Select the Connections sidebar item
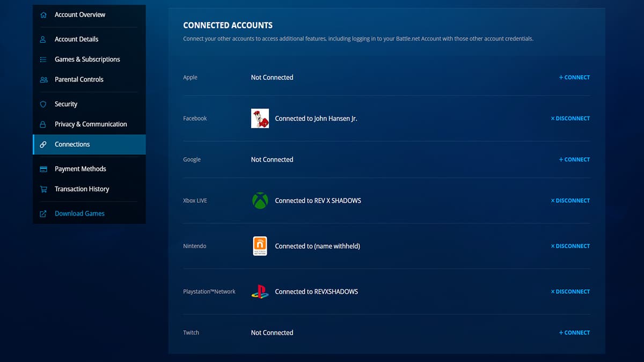 pyautogui.click(x=72, y=144)
